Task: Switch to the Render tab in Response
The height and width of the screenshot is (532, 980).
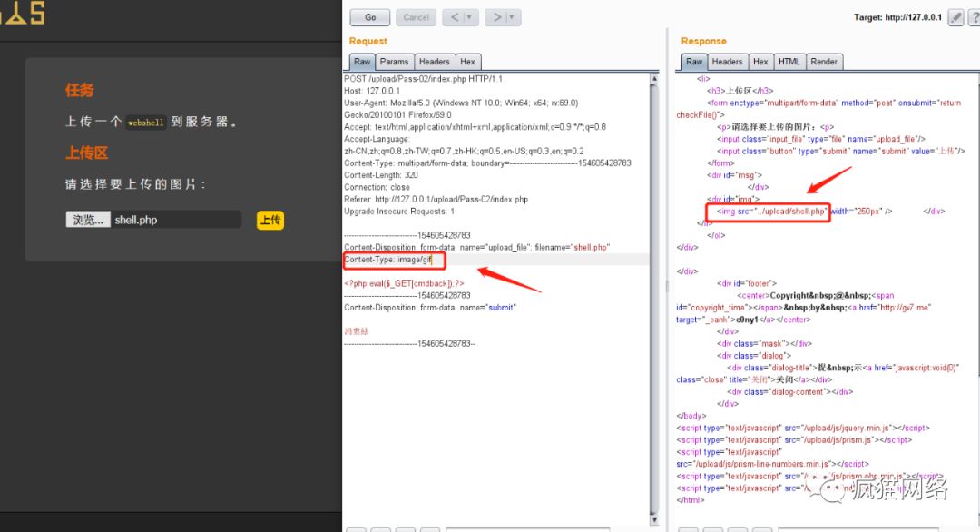Action: 824,61
